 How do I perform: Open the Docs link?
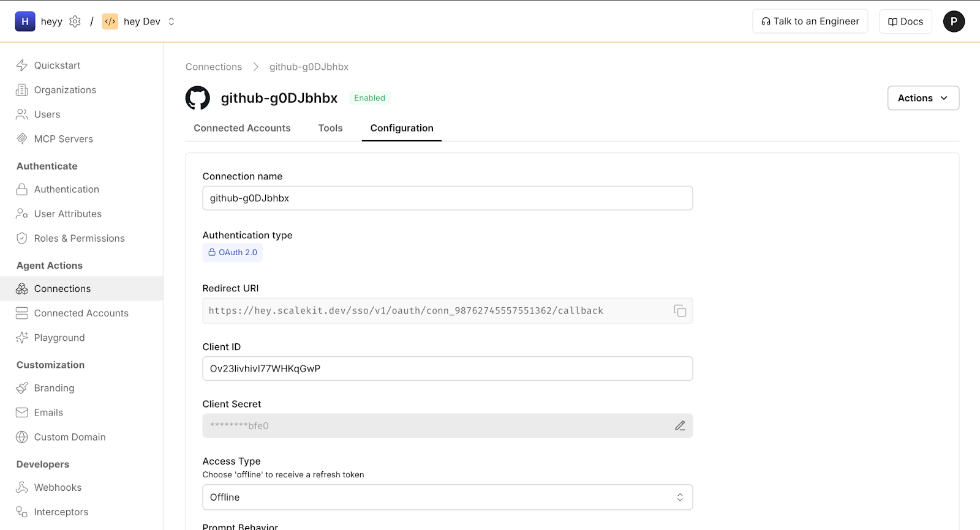pyautogui.click(x=905, y=21)
